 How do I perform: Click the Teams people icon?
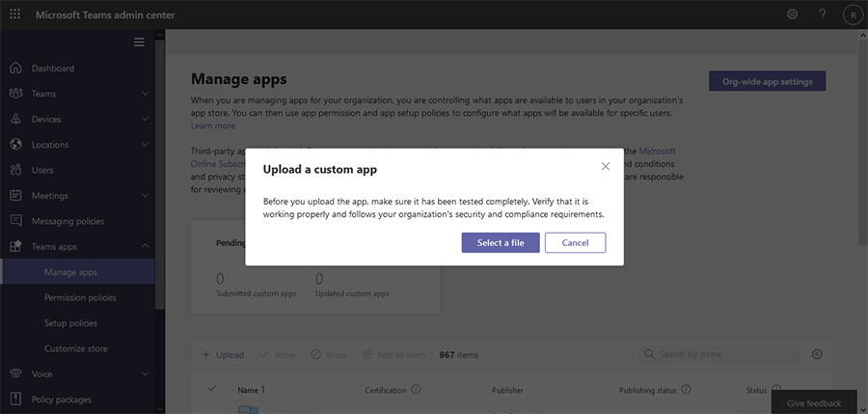[x=16, y=94]
